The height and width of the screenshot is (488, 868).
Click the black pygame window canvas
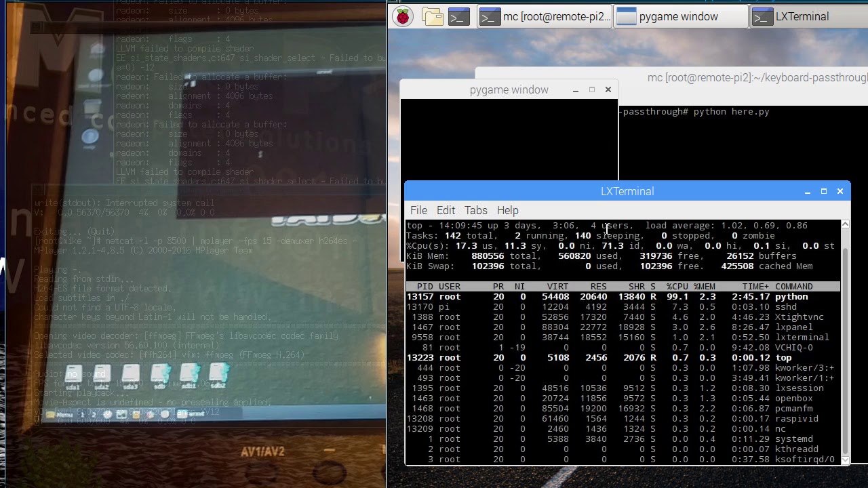(509, 140)
